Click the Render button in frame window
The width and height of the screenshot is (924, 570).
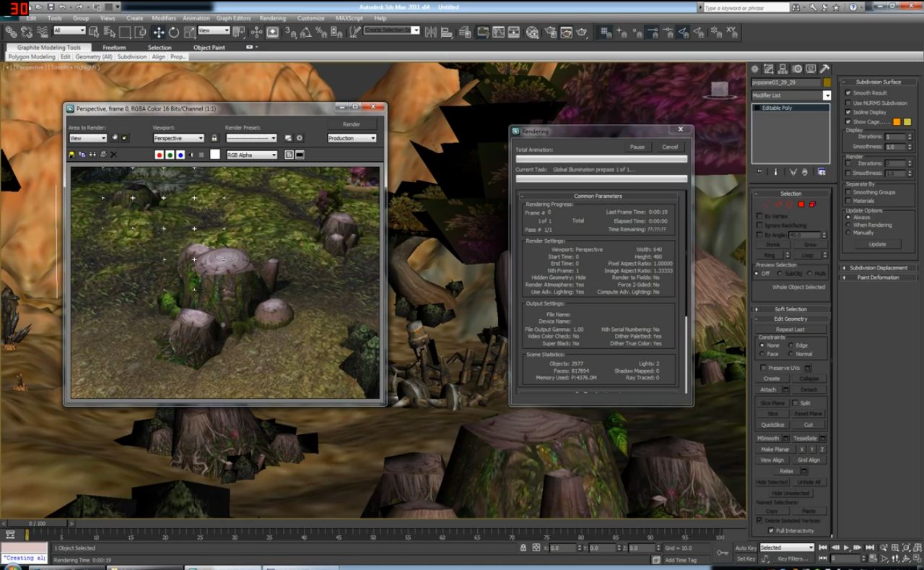tap(352, 124)
